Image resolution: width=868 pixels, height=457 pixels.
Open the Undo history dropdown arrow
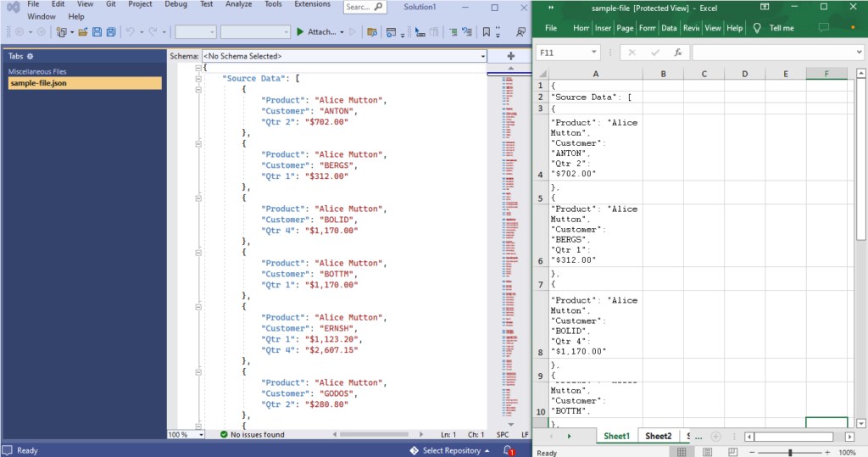[x=142, y=32]
